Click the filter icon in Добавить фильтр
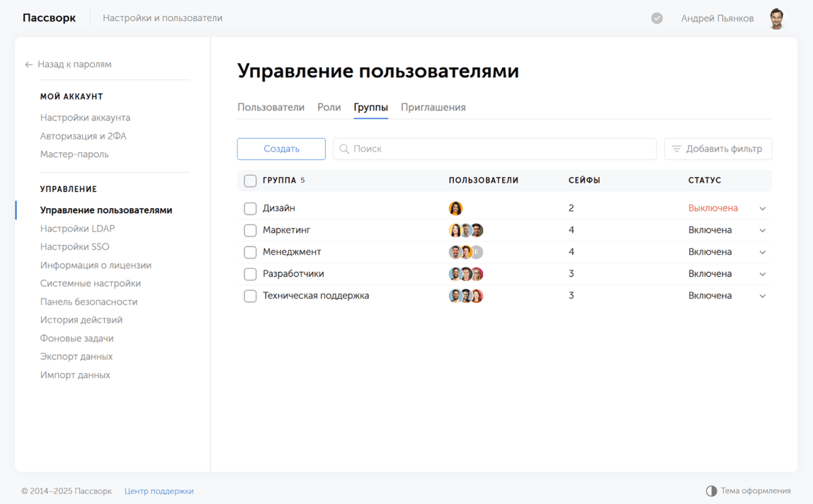 pos(676,149)
